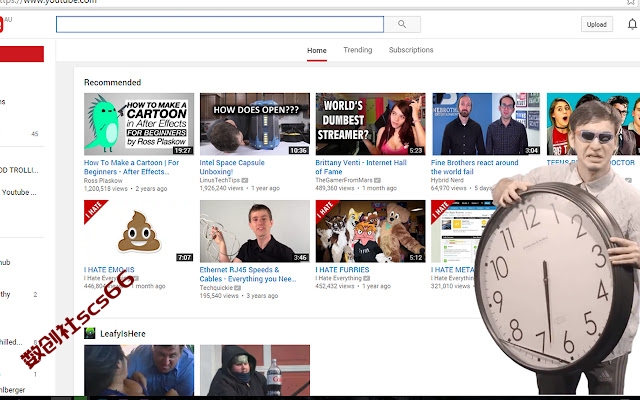Click the search magnifier button

pyautogui.click(x=402, y=24)
